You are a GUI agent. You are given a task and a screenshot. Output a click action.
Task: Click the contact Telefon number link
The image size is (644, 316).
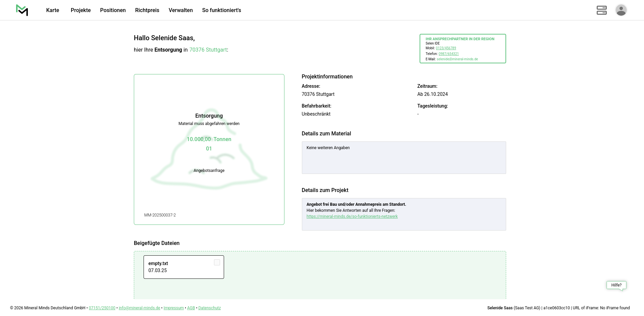448,54
